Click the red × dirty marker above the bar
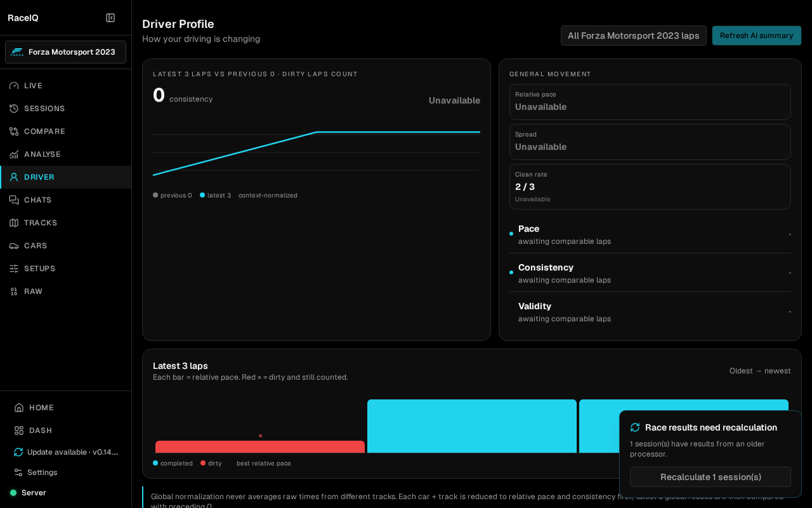The height and width of the screenshot is (508, 812). point(260,436)
